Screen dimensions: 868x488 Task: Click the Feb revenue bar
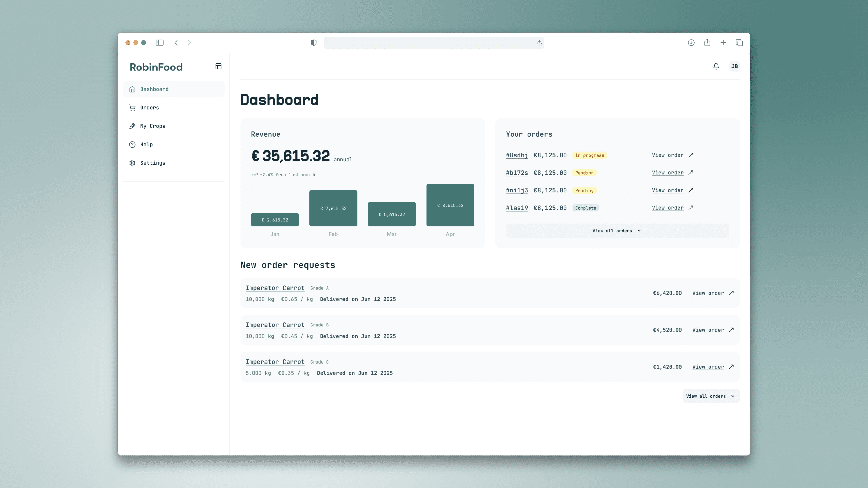point(333,208)
